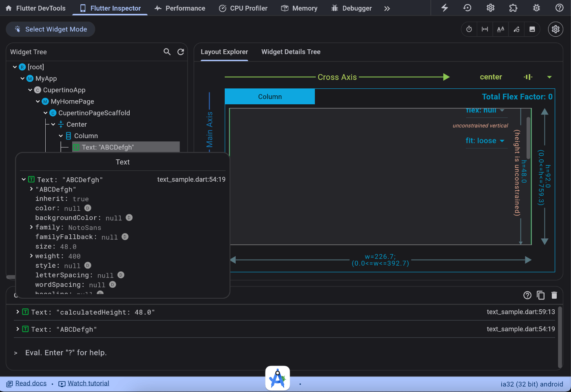This screenshot has width=571, height=392.
Task: Collapse CupertinoPageScaffold node
Action: coord(45,113)
